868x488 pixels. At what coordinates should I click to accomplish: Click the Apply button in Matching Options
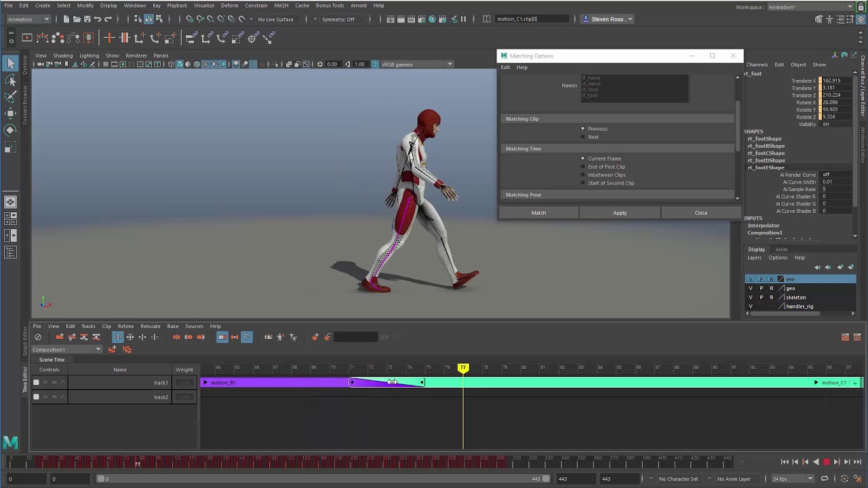point(620,213)
